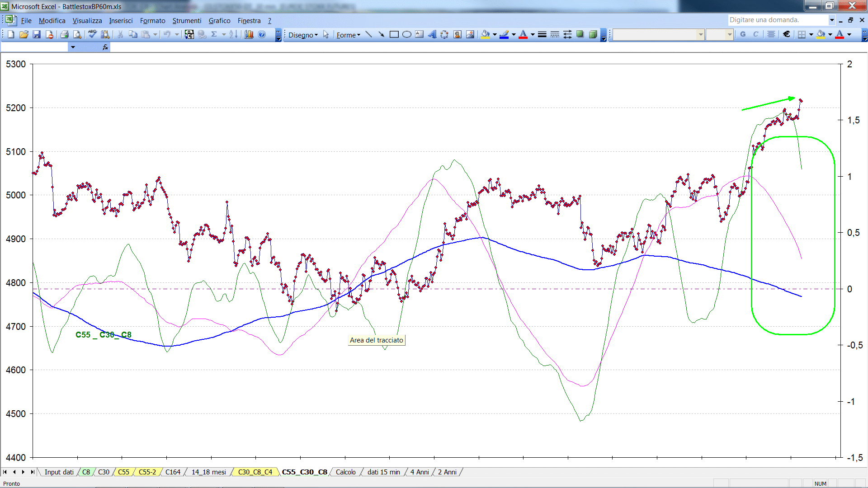Choose Line Style thickness icon

point(542,34)
